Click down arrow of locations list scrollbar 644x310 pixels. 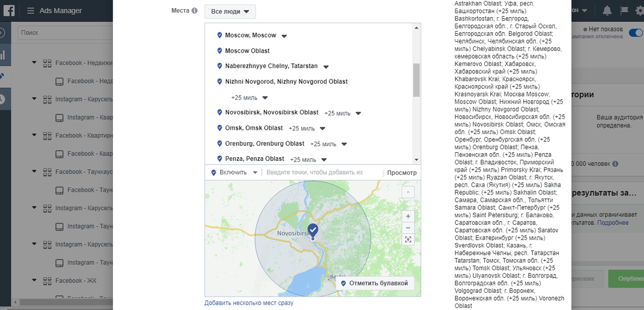416,160
